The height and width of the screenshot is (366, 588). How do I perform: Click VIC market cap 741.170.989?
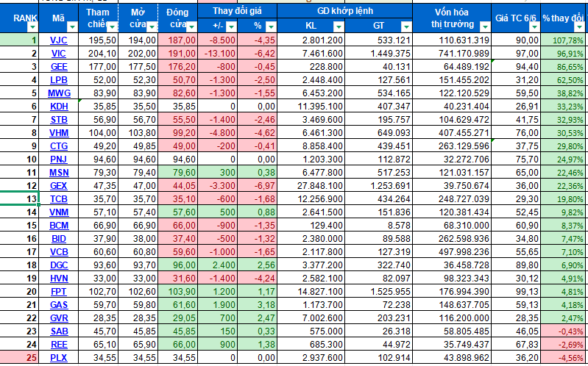452,53
